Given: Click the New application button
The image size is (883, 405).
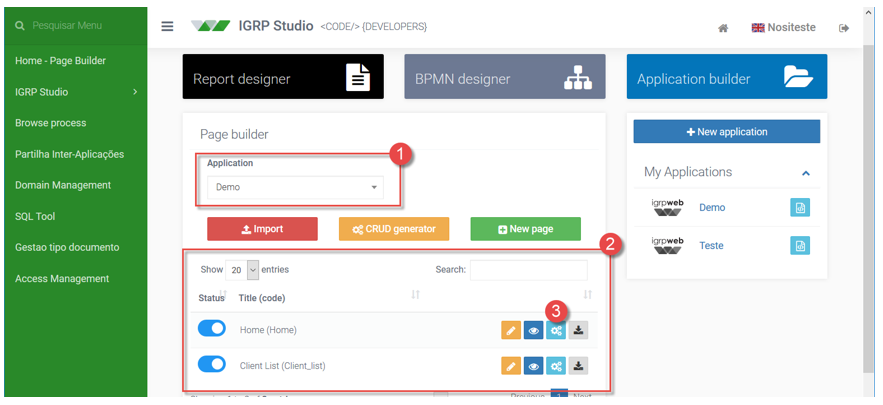Looking at the screenshot, I should tap(726, 132).
